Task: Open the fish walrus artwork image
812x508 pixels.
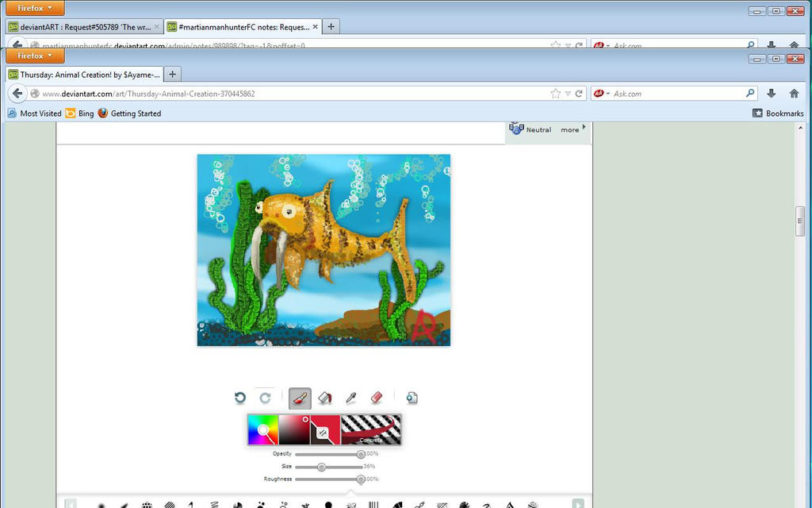Action: [324, 250]
